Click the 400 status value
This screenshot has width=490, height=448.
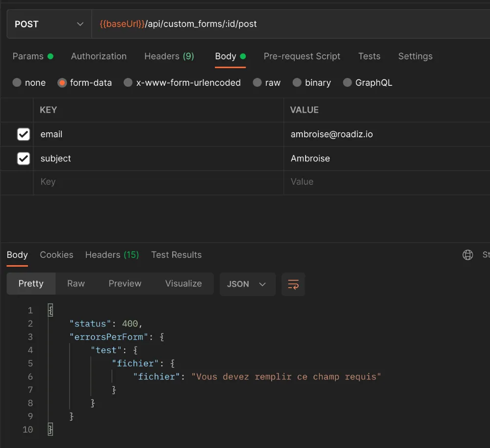(130, 324)
